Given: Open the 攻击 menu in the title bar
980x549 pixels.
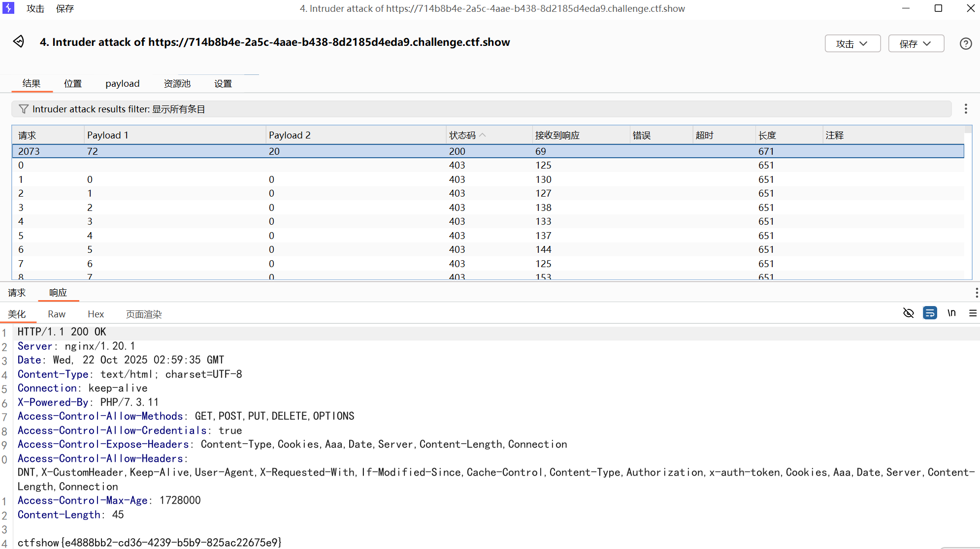Looking at the screenshot, I should [x=35, y=8].
